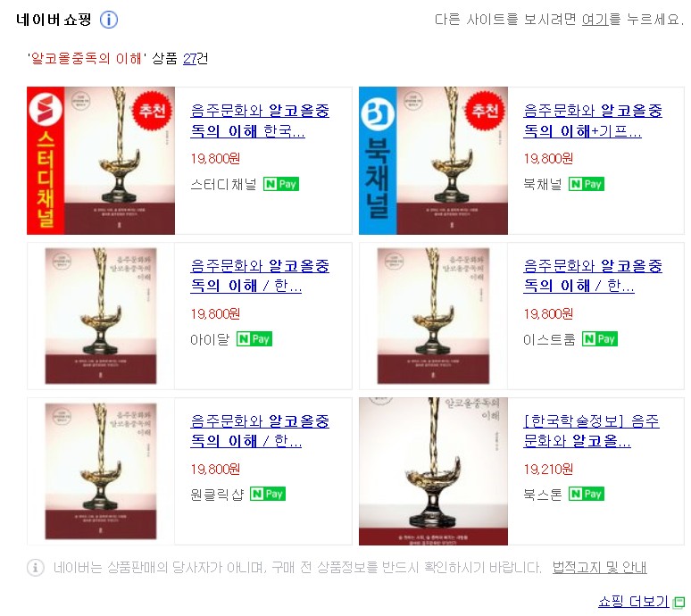This screenshot has height=616, width=691.
Task: Open the 여기 link for other sites
Action: pyautogui.click(x=595, y=20)
